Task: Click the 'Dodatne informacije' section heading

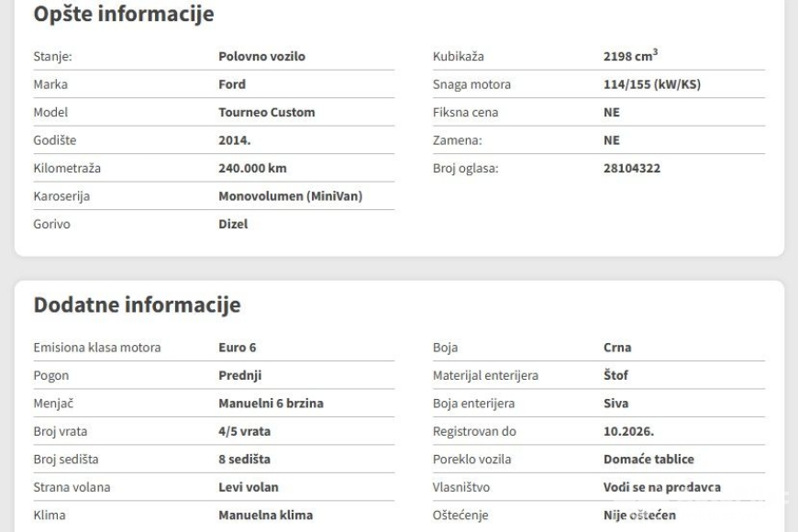Action: click(x=137, y=305)
